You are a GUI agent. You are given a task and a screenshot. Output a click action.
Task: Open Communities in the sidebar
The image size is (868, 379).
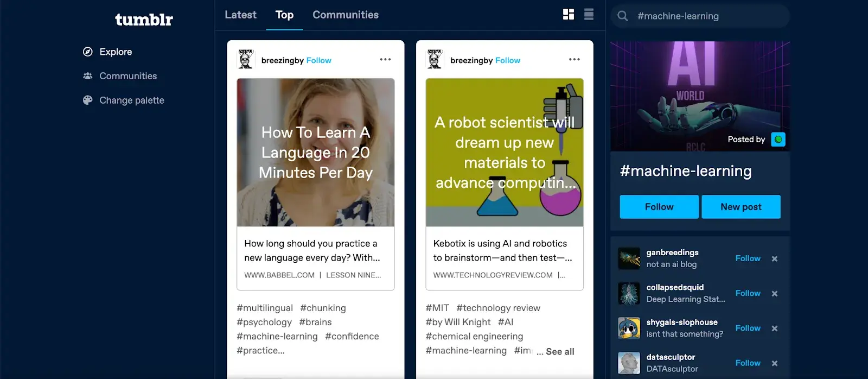point(128,76)
